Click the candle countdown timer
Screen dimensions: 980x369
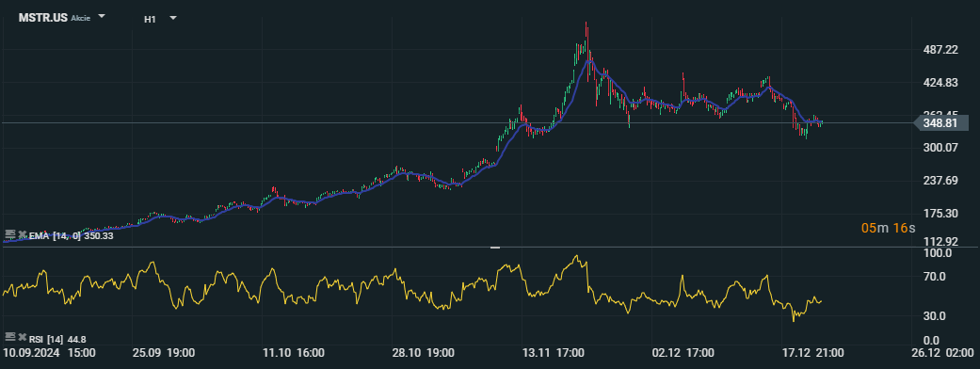click(888, 228)
